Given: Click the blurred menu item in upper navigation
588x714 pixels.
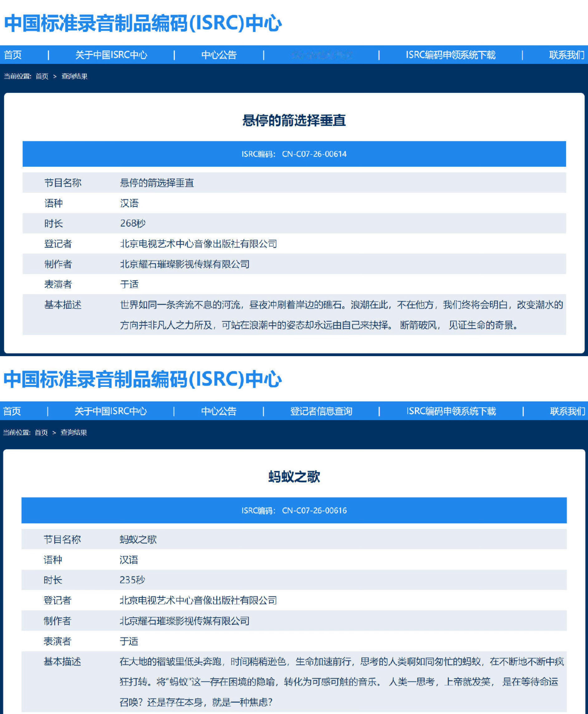Looking at the screenshot, I should tap(321, 55).
